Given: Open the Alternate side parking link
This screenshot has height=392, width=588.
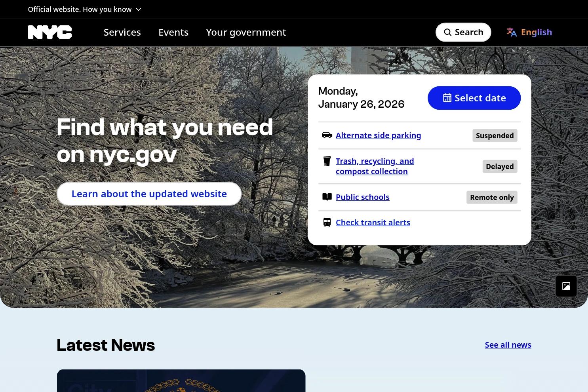Looking at the screenshot, I should pos(378,135).
